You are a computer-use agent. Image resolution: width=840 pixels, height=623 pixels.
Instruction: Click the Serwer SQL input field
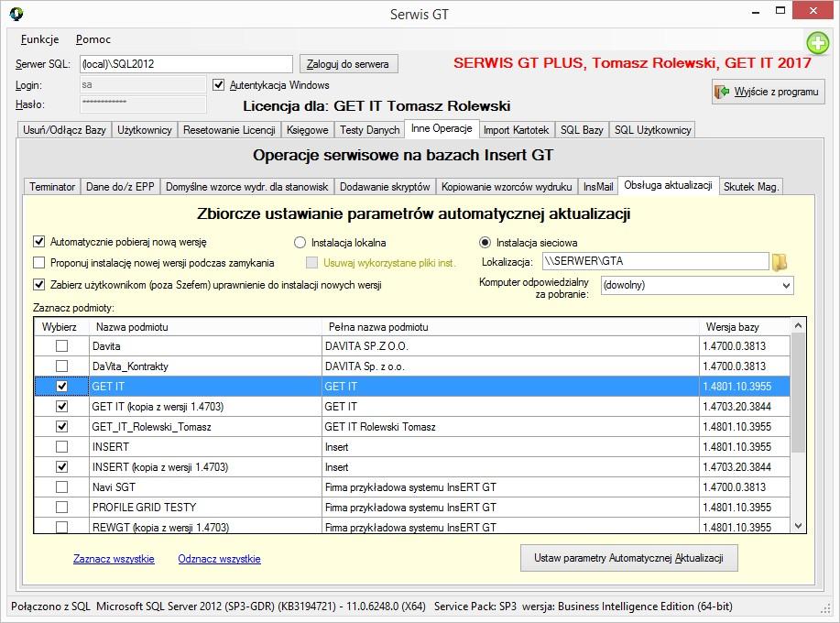click(x=187, y=64)
